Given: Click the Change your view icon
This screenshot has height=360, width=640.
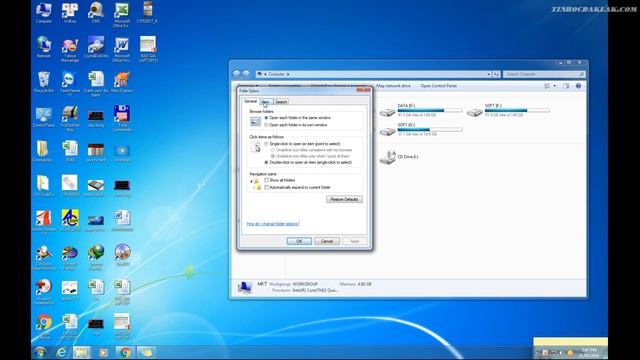Looking at the screenshot, I should point(547,86).
